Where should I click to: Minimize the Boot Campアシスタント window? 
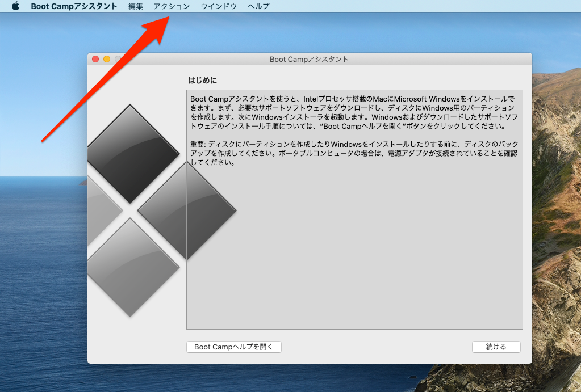tap(107, 59)
